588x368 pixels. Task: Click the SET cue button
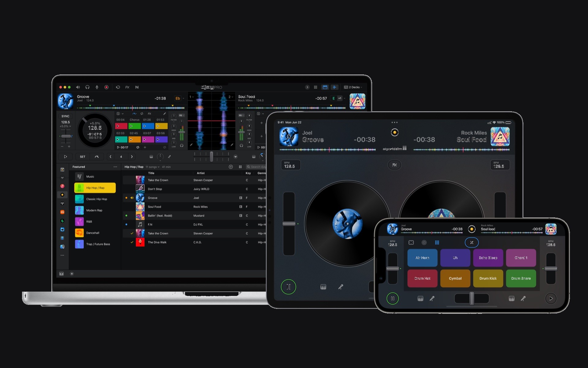click(82, 157)
